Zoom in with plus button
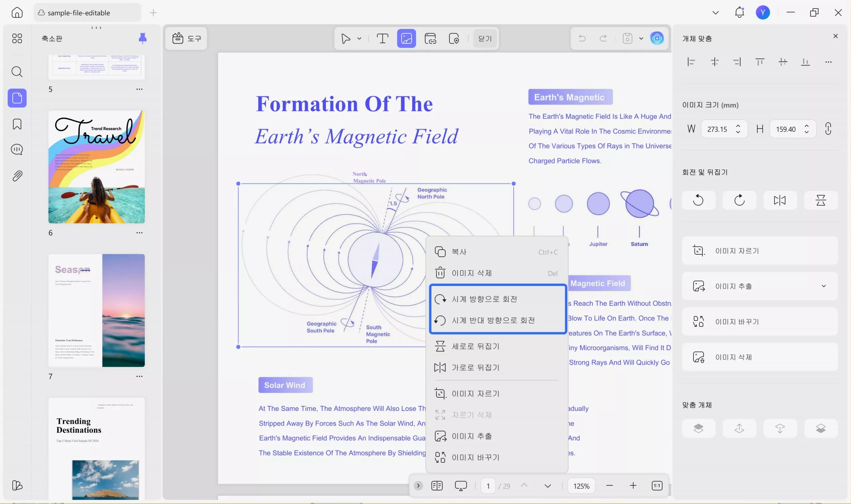Screen dimensions: 851x504 [633, 486]
